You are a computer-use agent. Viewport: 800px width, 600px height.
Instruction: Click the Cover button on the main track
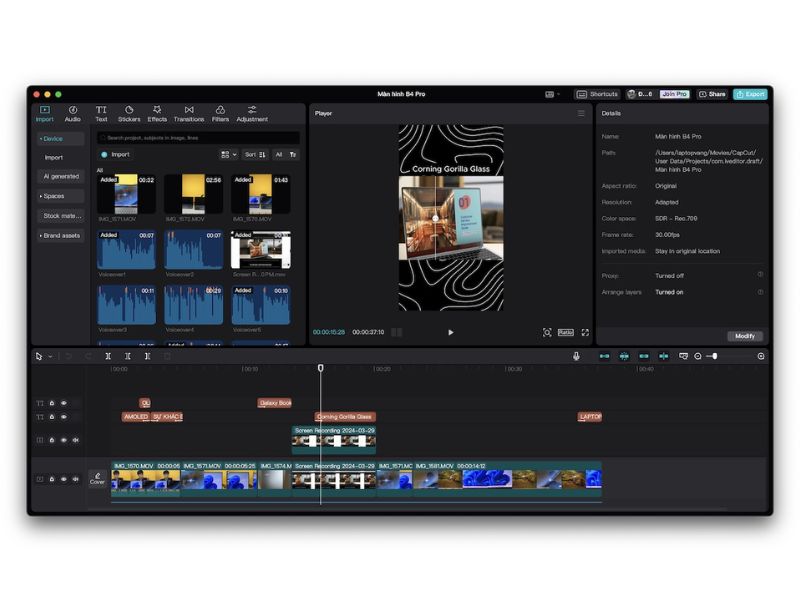coord(97,479)
